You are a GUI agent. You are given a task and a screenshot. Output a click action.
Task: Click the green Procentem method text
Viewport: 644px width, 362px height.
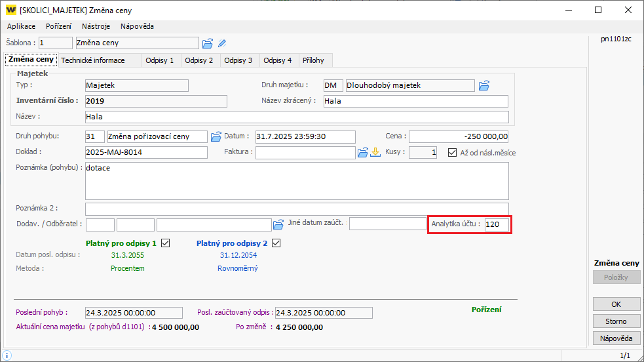(x=127, y=268)
